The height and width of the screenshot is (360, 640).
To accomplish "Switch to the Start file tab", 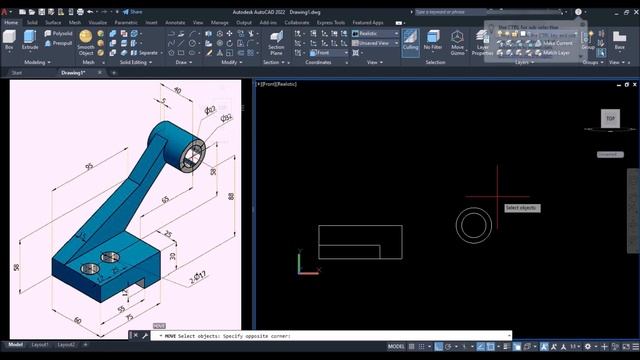I will point(17,73).
